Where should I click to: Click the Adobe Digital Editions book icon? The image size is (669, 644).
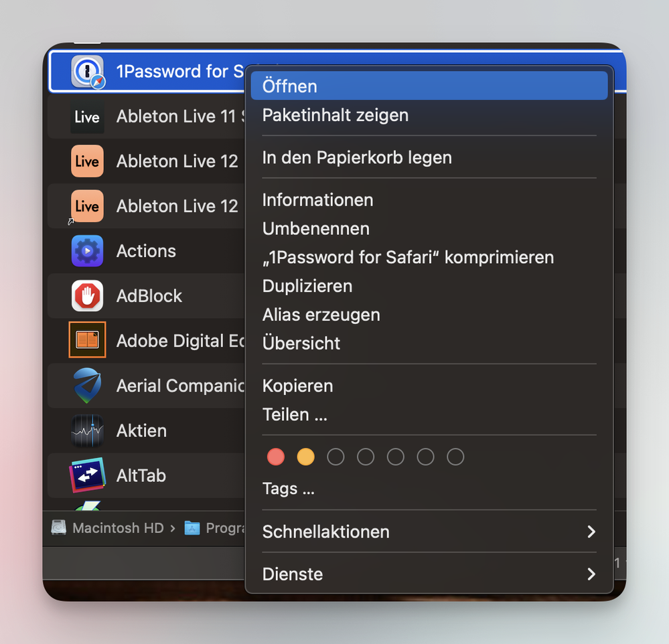click(87, 340)
